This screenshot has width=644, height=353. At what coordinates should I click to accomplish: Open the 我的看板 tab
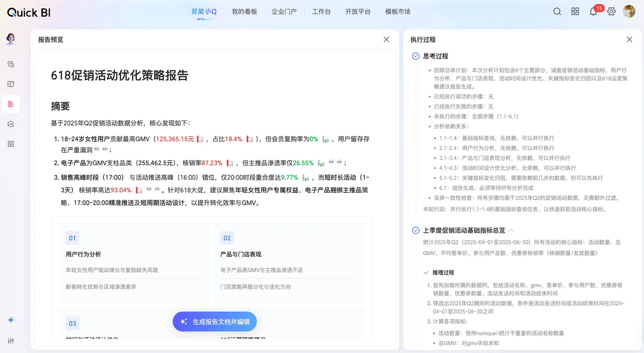[x=244, y=12]
